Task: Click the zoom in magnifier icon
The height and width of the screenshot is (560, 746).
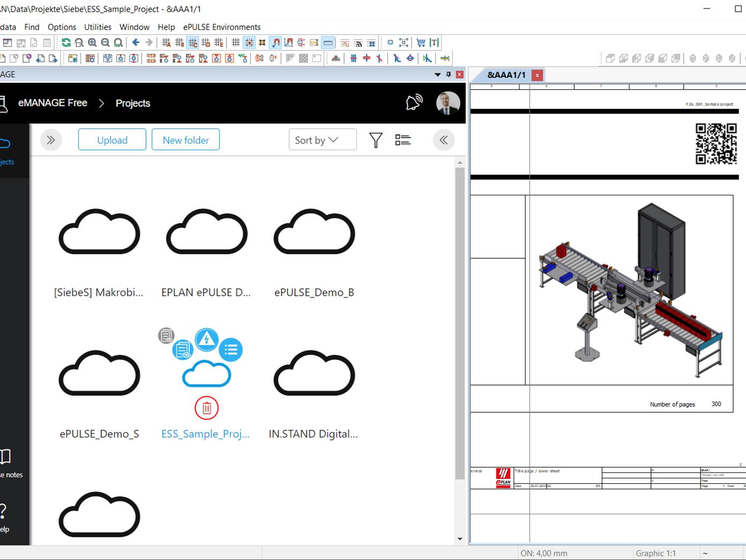Action: point(92,42)
